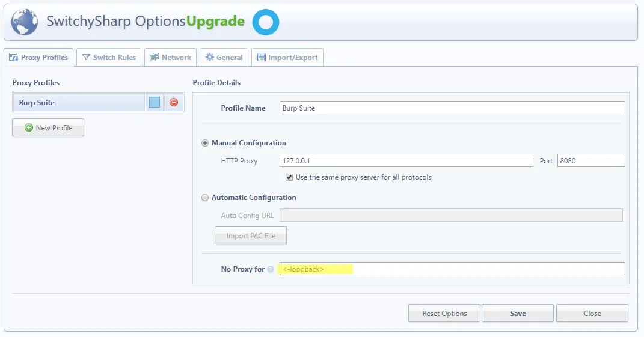Viewport: 644px width, 337px height.
Task: Open the Proxy Profiles tab
Action: coord(38,58)
